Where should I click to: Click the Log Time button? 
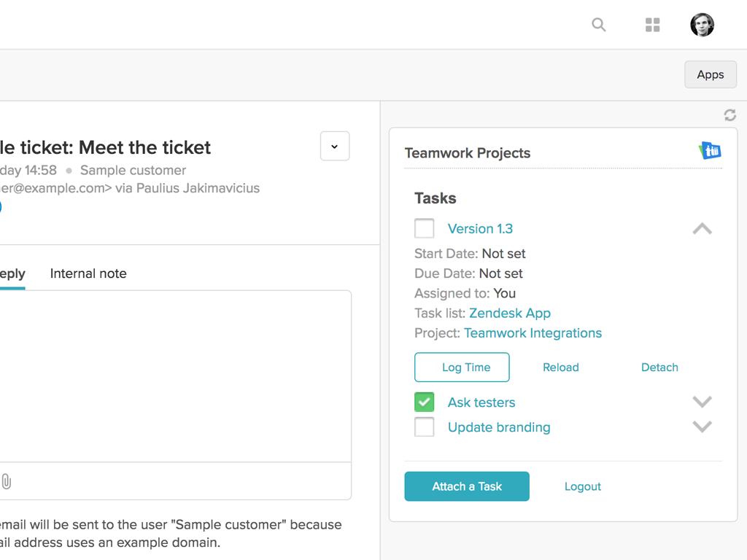462,367
